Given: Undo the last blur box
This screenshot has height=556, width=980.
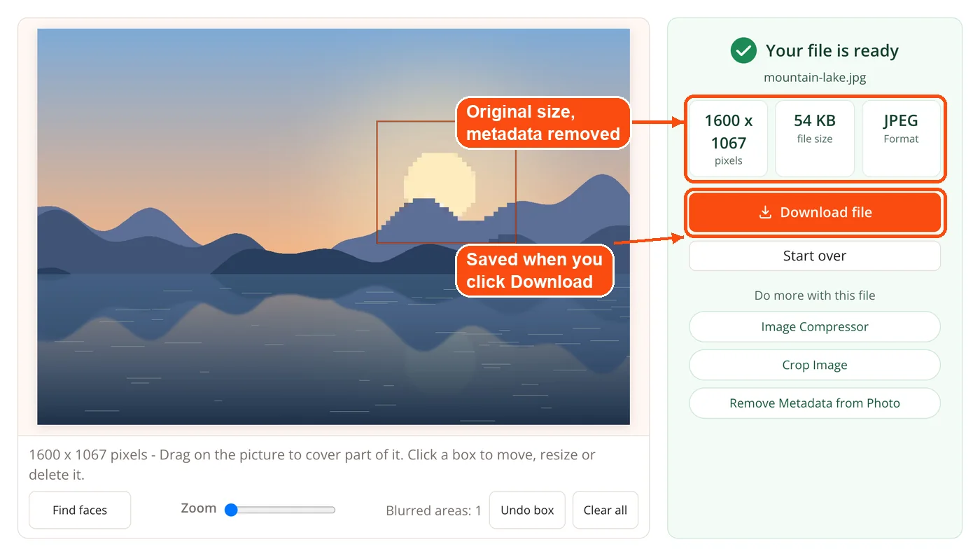Looking at the screenshot, I should [527, 510].
